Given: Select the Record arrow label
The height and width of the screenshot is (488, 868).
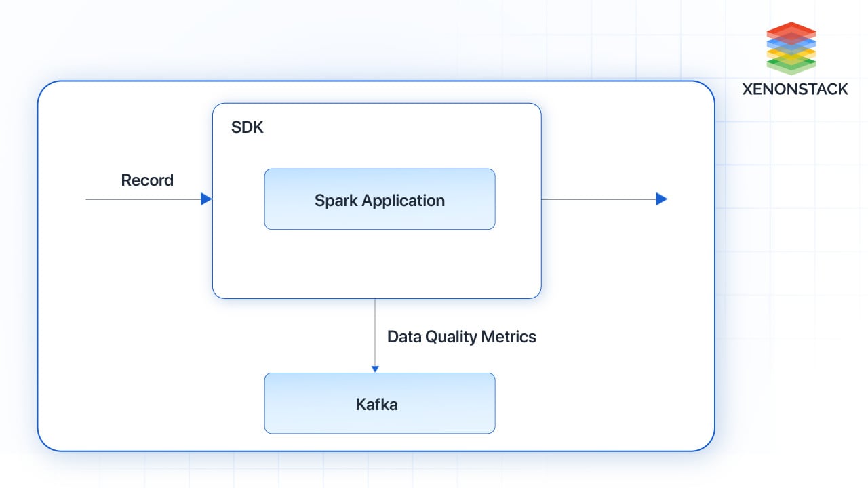Looking at the screenshot, I should pyautogui.click(x=146, y=180).
